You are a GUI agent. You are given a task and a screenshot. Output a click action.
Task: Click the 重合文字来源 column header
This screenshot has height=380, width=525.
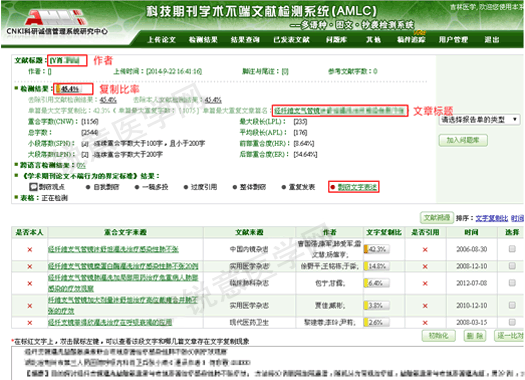125,232
